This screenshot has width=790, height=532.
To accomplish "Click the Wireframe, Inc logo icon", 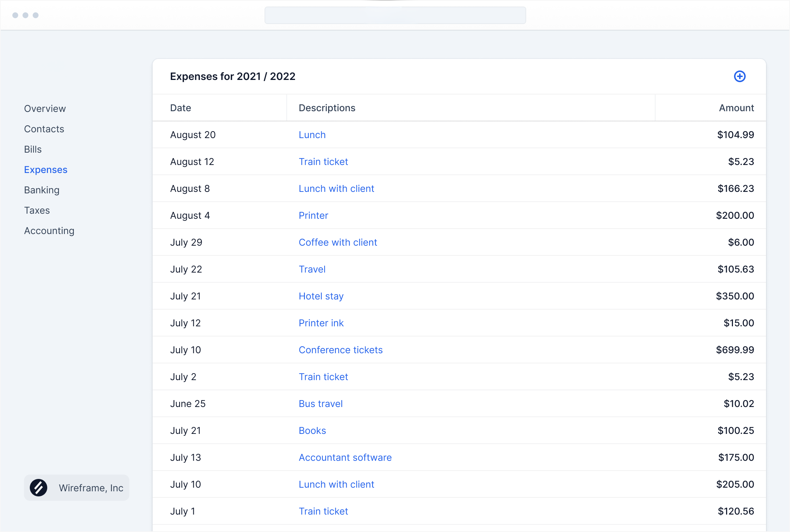I will click(x=39, y=488).
